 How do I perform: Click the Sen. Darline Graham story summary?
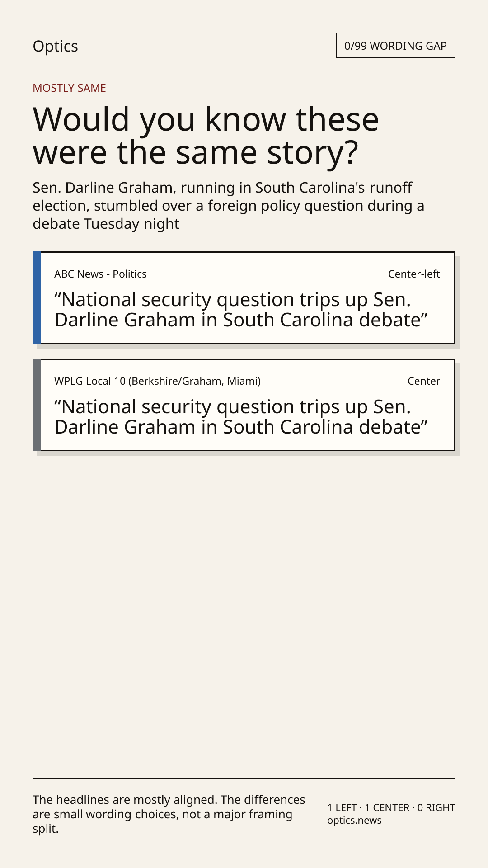click(228, 206)
